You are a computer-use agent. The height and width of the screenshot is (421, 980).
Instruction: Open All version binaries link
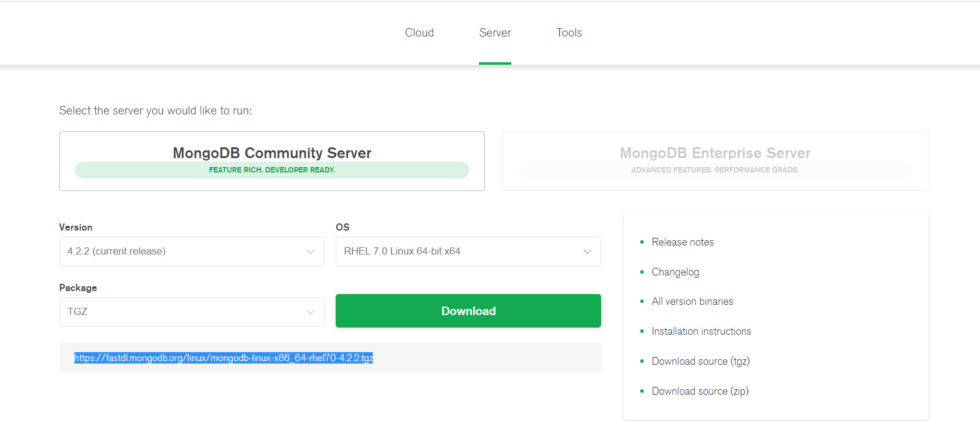pos(692,301)
